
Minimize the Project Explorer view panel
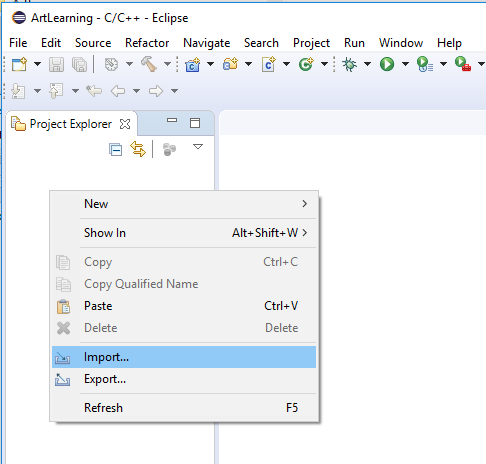(x=172, y=120)
